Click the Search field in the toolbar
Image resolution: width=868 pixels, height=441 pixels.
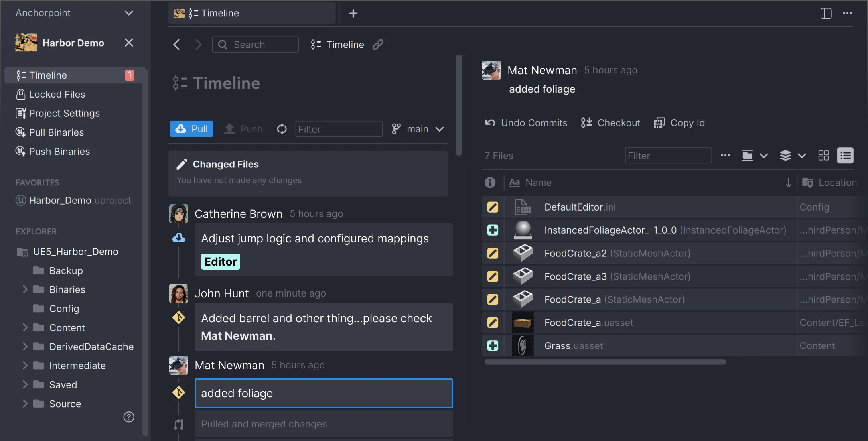(x=255, y=44)
